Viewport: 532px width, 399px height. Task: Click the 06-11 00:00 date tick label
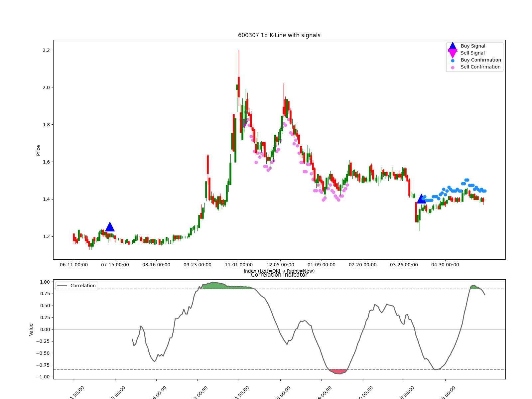click(x=74, y=265)
